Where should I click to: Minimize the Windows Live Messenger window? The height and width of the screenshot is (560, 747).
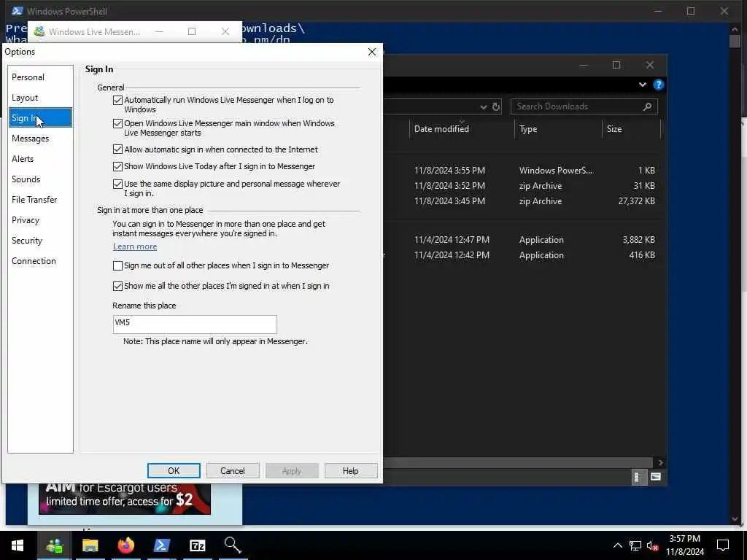tap(160, 32)
